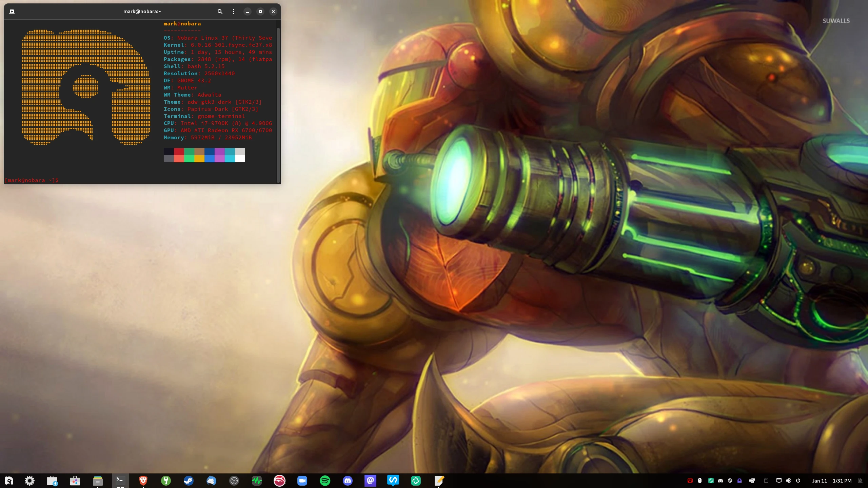The width and height of the screenshot is (868, 488).
Task: Open Zoom from the taskbar
Action: (302, 481)
